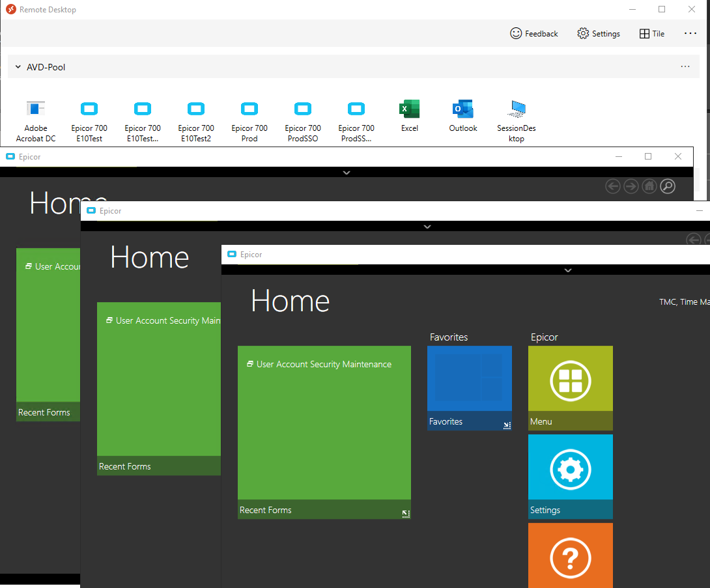Click the Epicor group heading
The image size is (710, 588).
[x=545, y=337]
